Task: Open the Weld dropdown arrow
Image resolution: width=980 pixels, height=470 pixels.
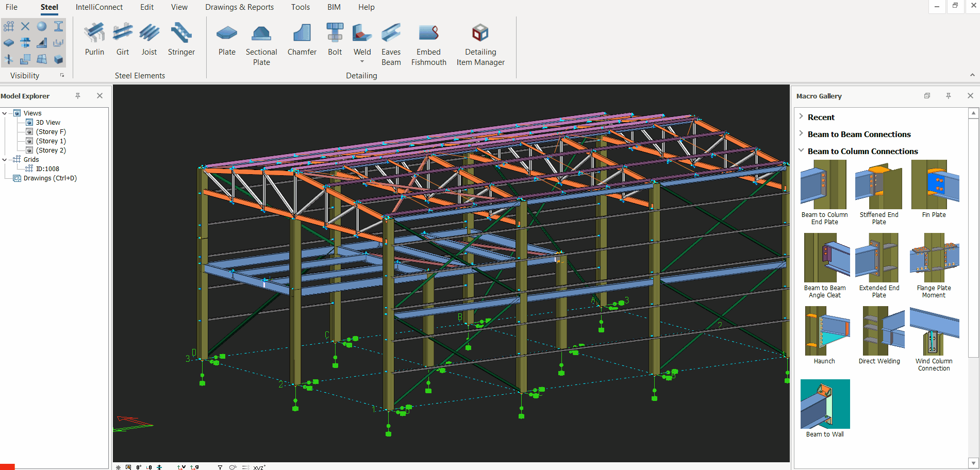Action: pos(362,62)
